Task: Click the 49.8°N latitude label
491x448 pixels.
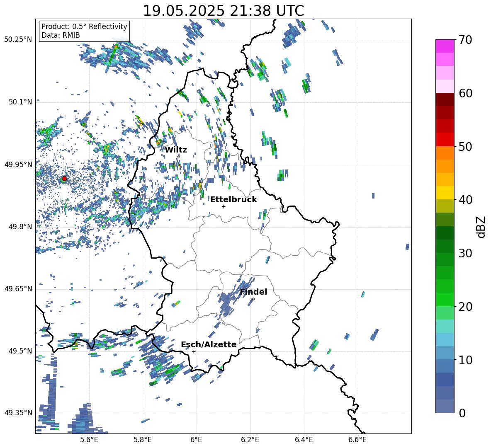Action: click(x=20, y=227)
